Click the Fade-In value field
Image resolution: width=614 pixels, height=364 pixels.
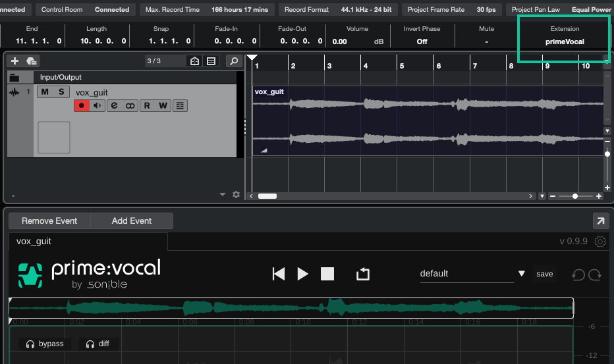pyautogui.click(x=235, y=41)
